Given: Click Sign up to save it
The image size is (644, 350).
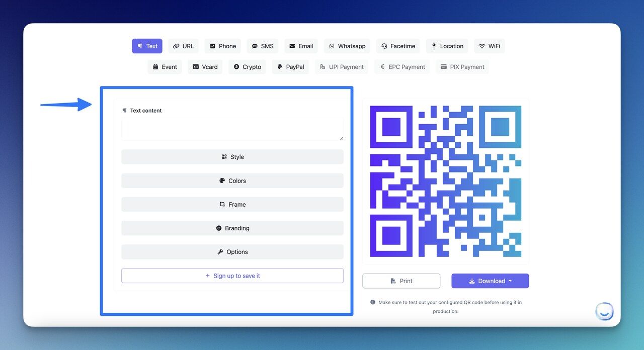Looking at the screenshot, I should (x=232, y=276).
